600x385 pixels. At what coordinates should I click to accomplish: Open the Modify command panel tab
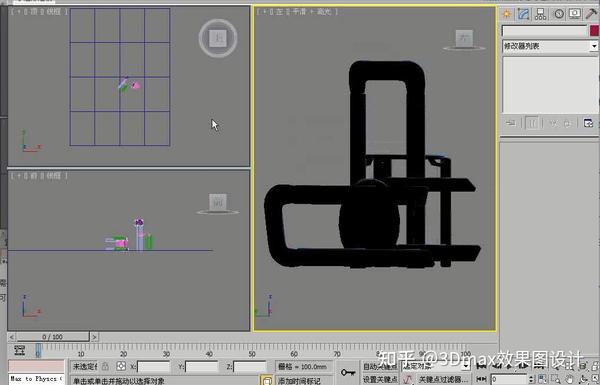(524, 14)
